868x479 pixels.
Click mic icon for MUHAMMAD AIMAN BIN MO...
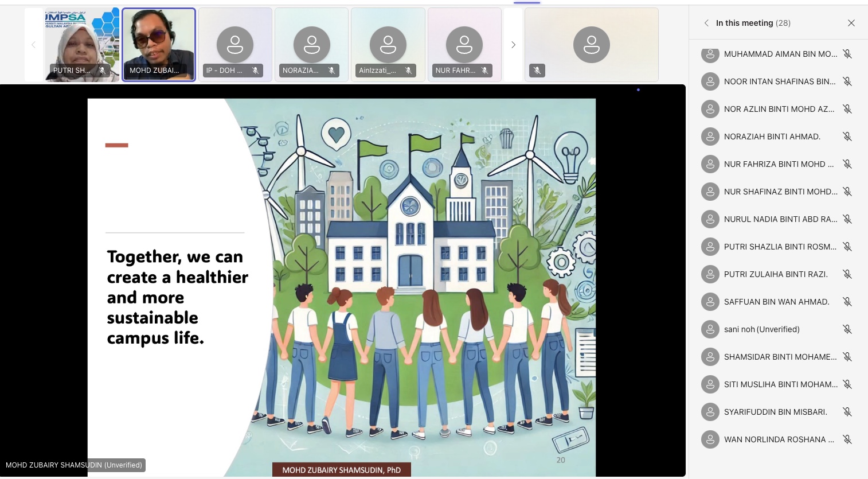[847, 54]
